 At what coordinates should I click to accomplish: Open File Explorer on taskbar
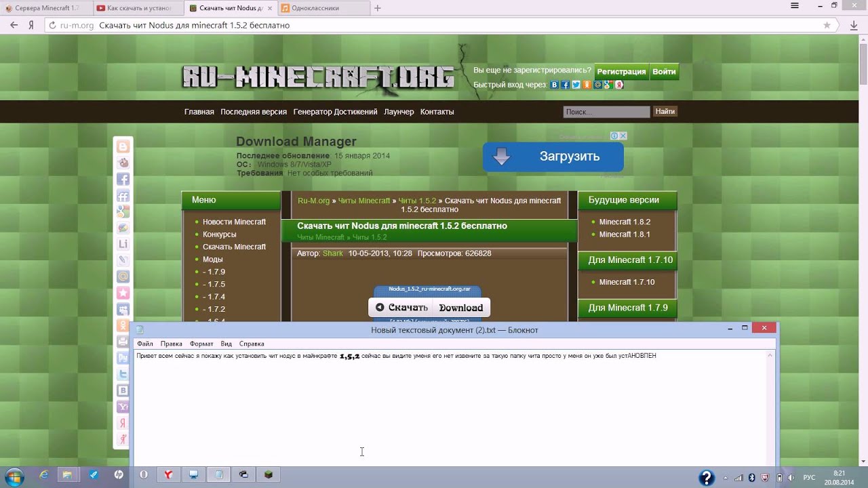[x=68, y=476]
